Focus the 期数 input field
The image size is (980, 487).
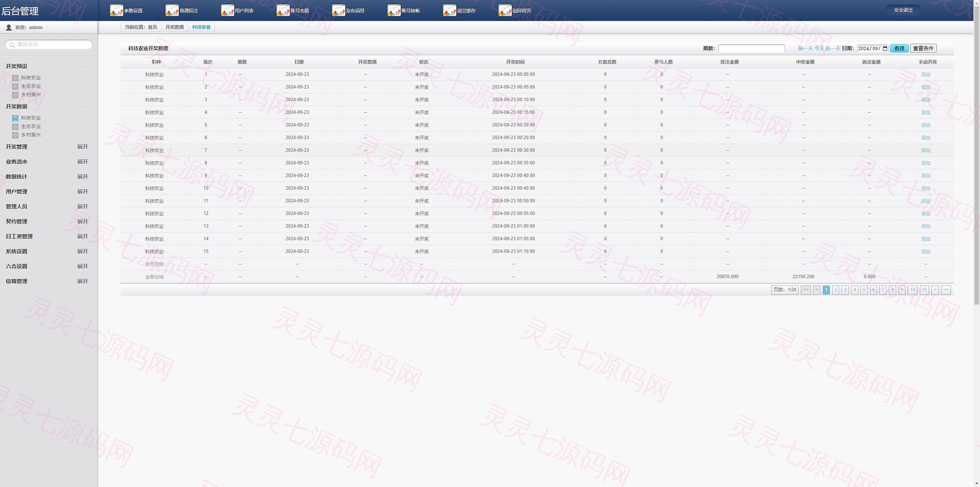coord(751,49)
